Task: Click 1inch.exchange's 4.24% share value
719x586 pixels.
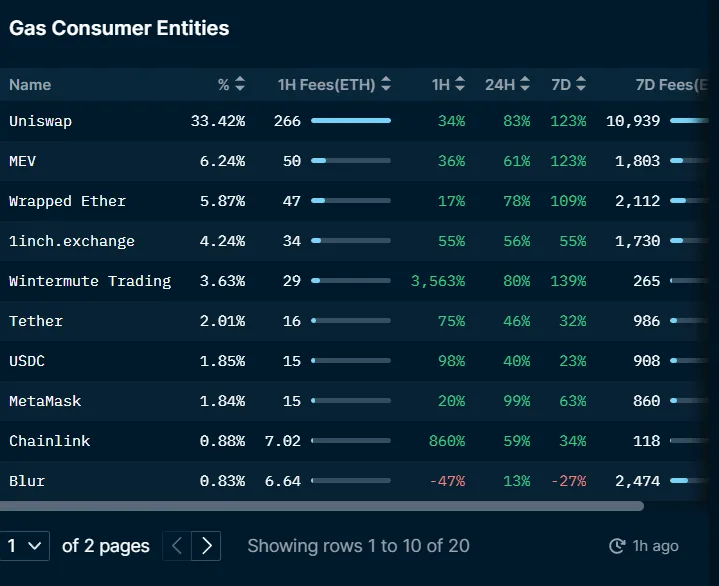Action: [x=222, y=241]
